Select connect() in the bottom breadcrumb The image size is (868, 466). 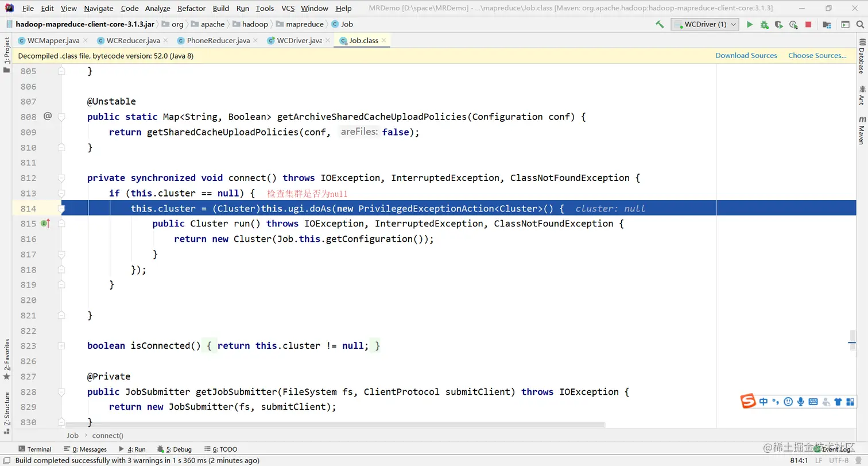[x=108, y=436]
